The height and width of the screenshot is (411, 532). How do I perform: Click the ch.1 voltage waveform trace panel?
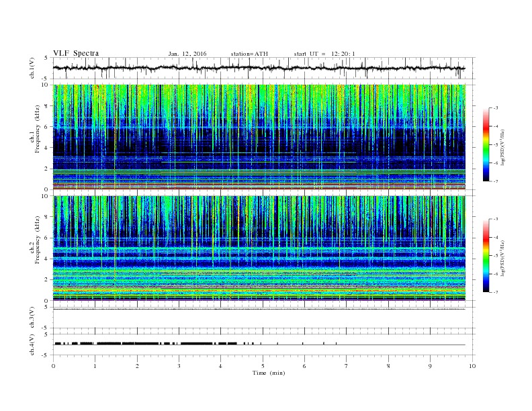tap(264, 68)
